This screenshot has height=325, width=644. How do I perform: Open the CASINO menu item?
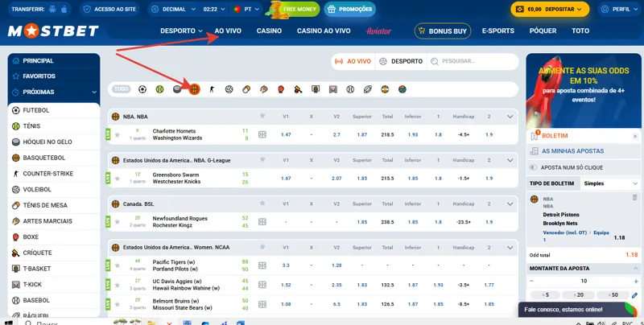(x=269, y=31)
